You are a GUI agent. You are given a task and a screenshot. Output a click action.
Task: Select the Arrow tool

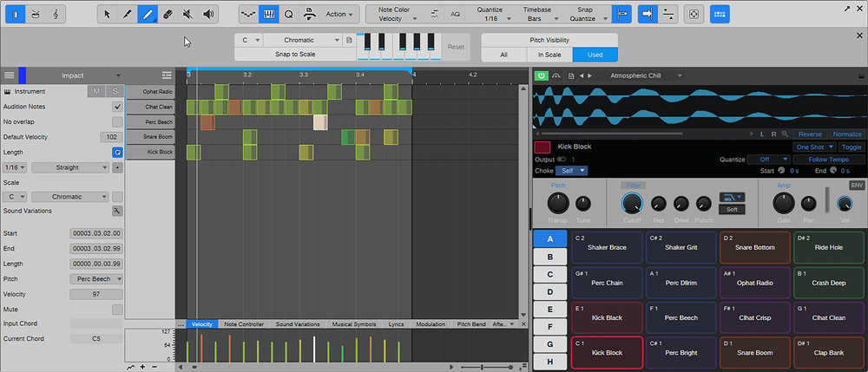coord(107,14)
